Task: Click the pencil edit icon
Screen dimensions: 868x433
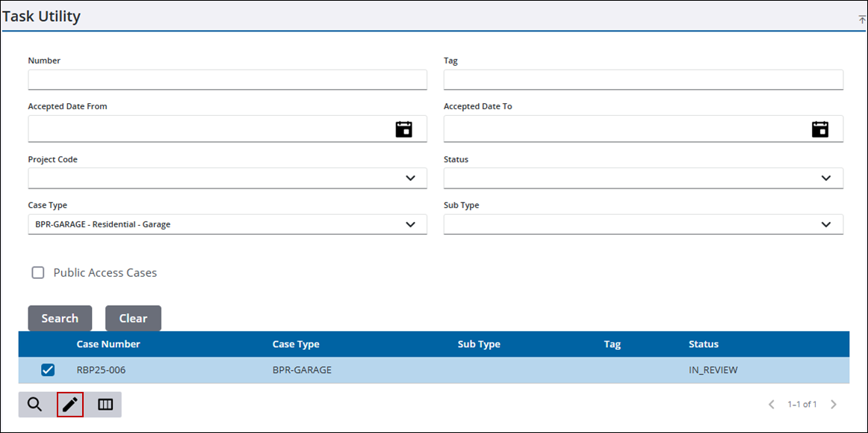Action: [x=70, y=405]
